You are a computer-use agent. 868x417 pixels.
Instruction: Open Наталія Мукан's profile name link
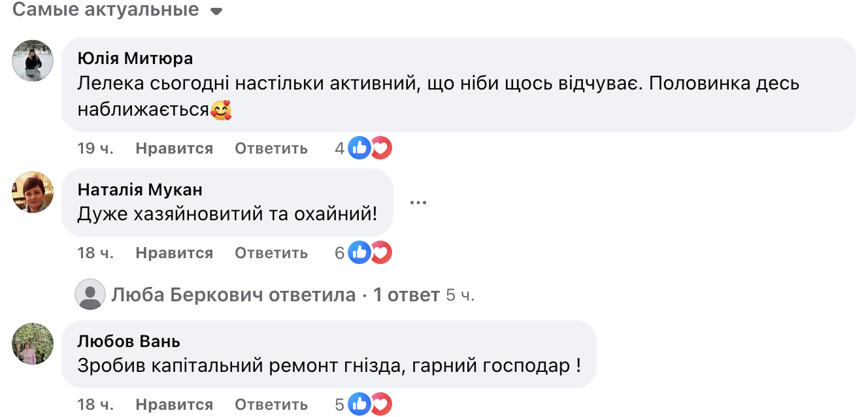click(x=140, y=190)
